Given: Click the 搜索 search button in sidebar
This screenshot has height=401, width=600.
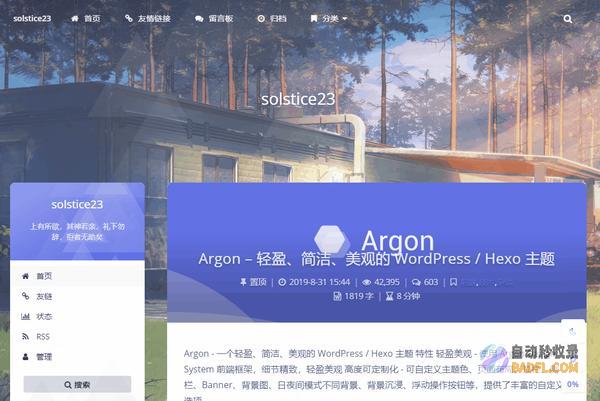Looking at the screenshot, I should (x=77, y=384).
